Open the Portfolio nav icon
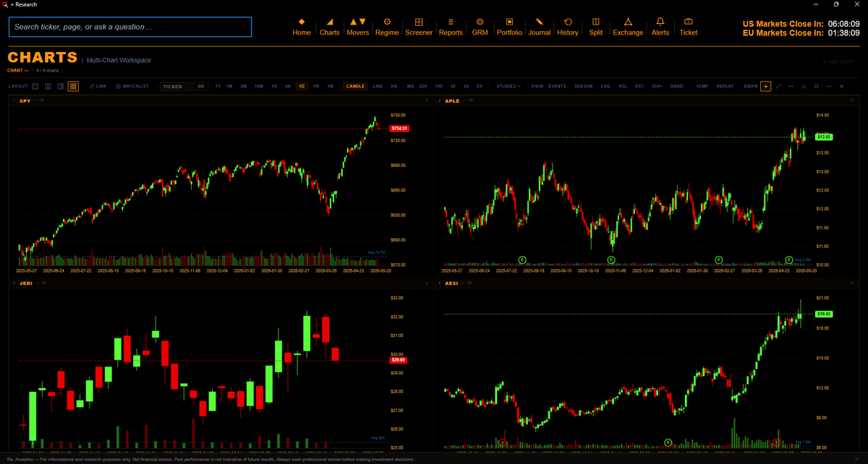The height and width of the screenshot is (464, 868). click(x=509, y=27)
